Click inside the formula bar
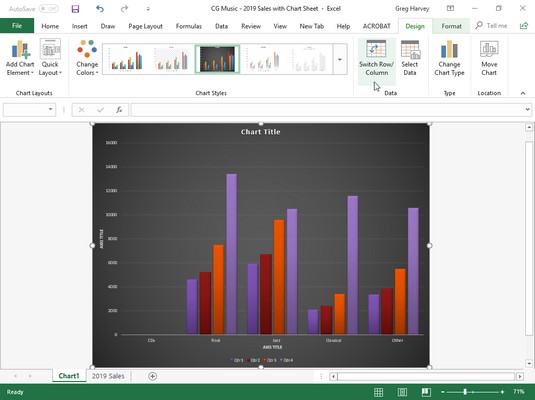Viewport: 535px width, 400px height. coord(328,110)
